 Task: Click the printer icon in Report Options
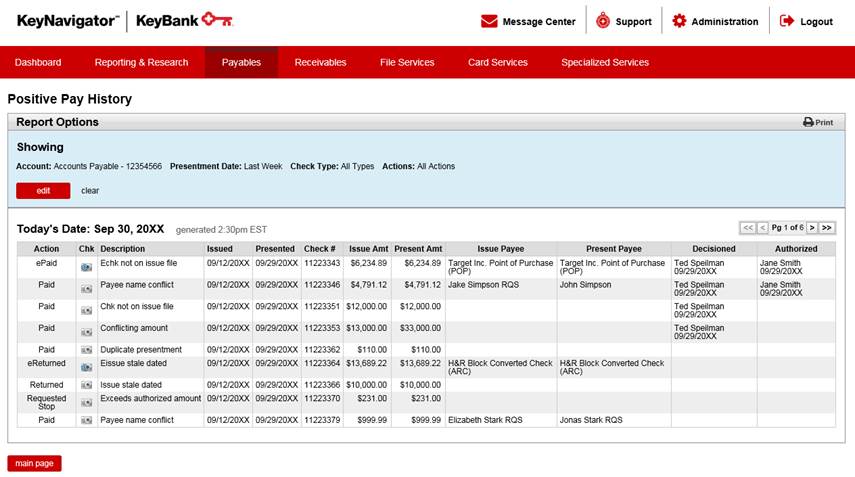pos(808,122)
